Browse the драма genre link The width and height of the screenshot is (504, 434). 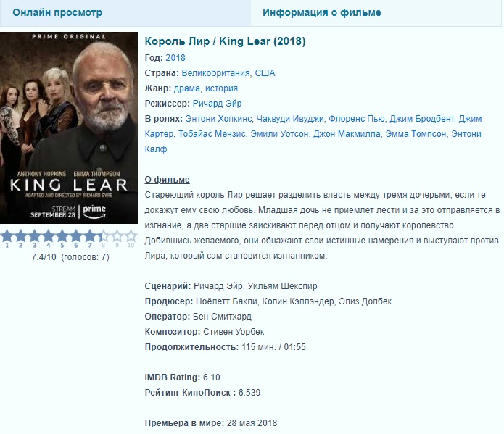(187, 88)
